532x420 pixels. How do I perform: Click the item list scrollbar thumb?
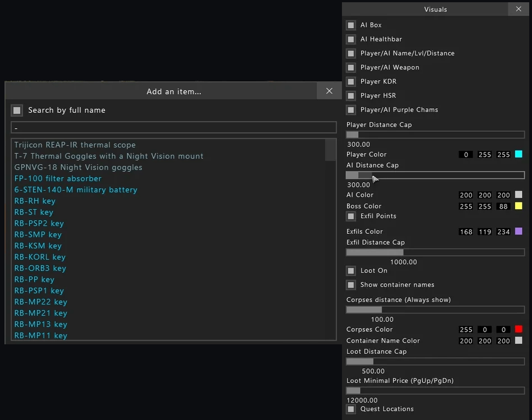[330, 150]
